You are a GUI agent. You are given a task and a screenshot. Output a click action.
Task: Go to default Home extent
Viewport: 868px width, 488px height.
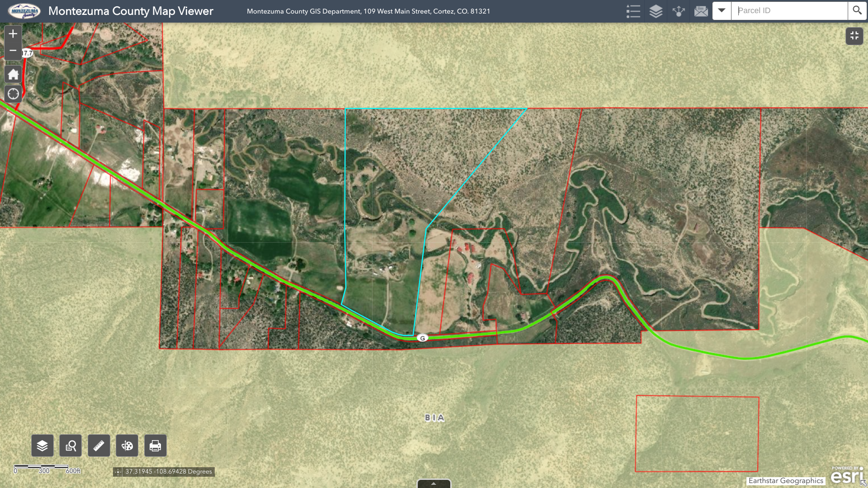13,75
